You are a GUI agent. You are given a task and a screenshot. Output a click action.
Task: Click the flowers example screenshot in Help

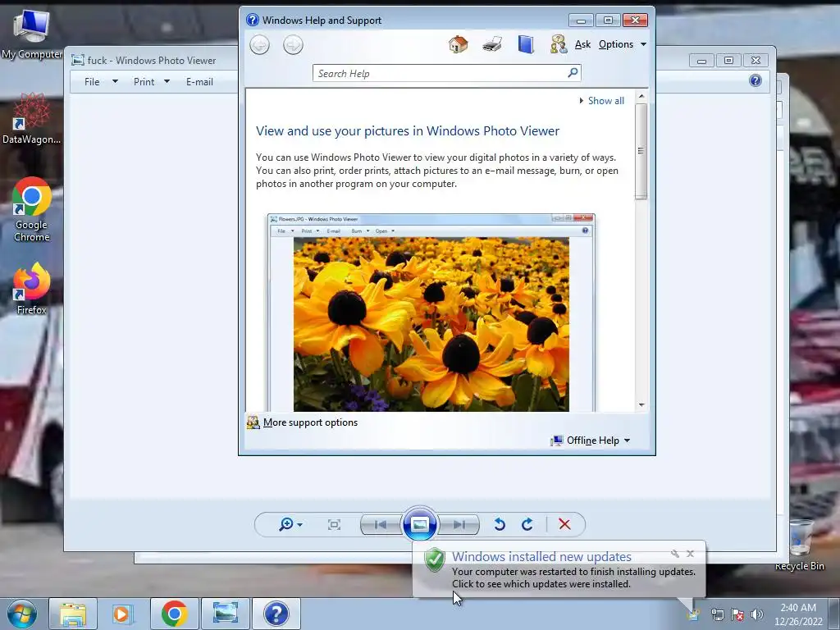[431, 313]
